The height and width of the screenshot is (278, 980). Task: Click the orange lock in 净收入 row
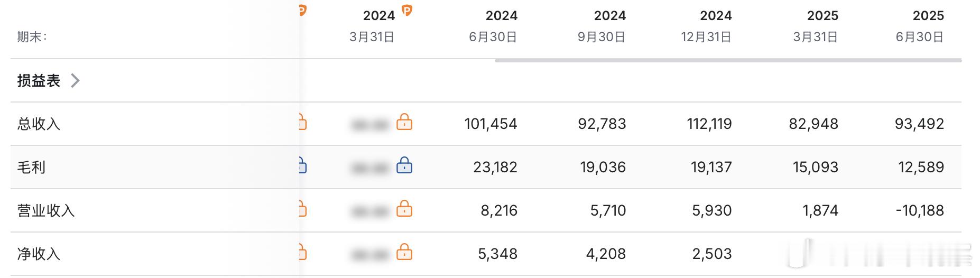pos(404,252)
